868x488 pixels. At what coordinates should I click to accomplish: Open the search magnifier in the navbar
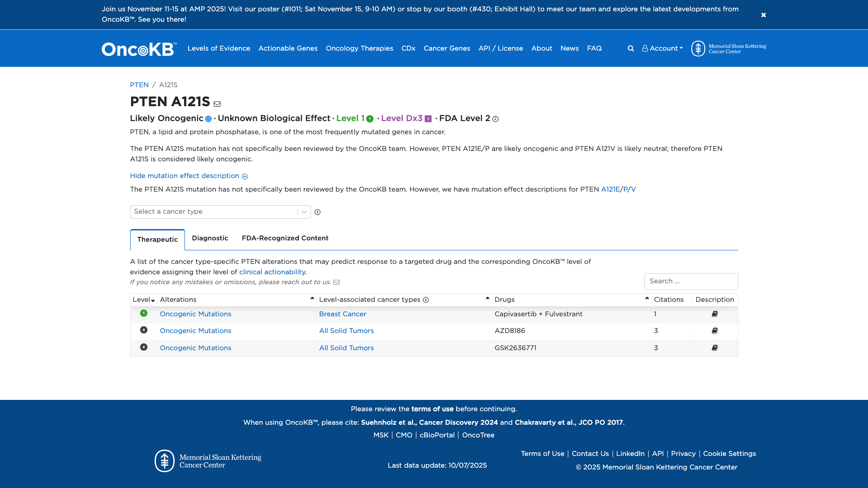[x=631, y=48]
